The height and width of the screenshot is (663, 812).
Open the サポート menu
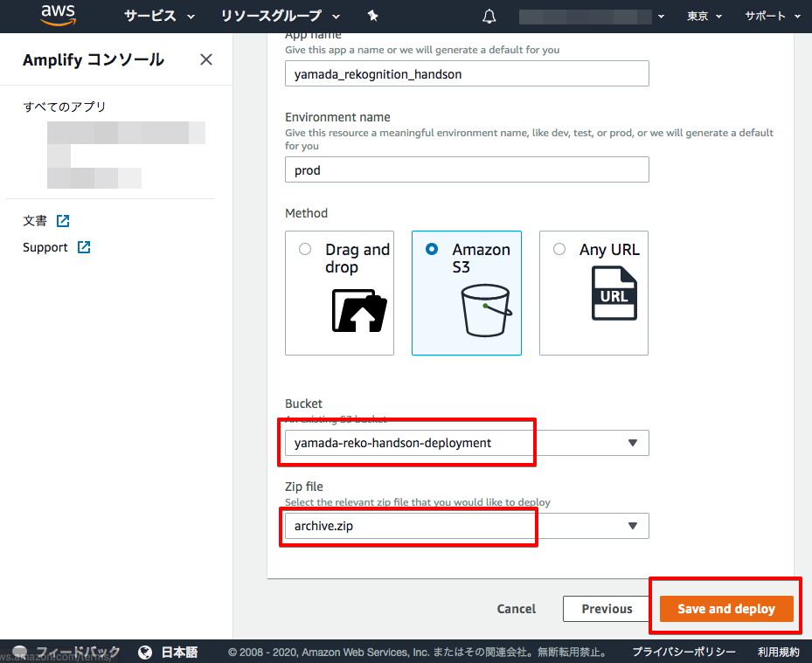pos(772,16)
